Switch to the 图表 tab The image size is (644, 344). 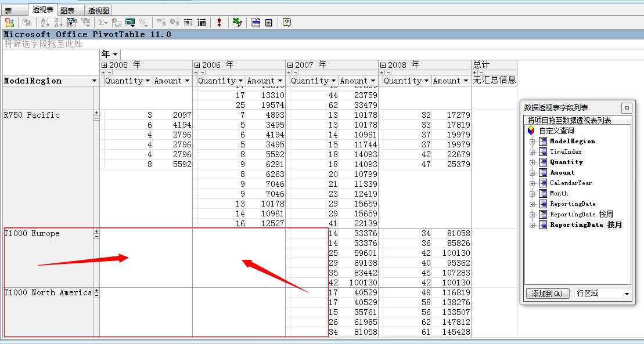pos(67,10)
